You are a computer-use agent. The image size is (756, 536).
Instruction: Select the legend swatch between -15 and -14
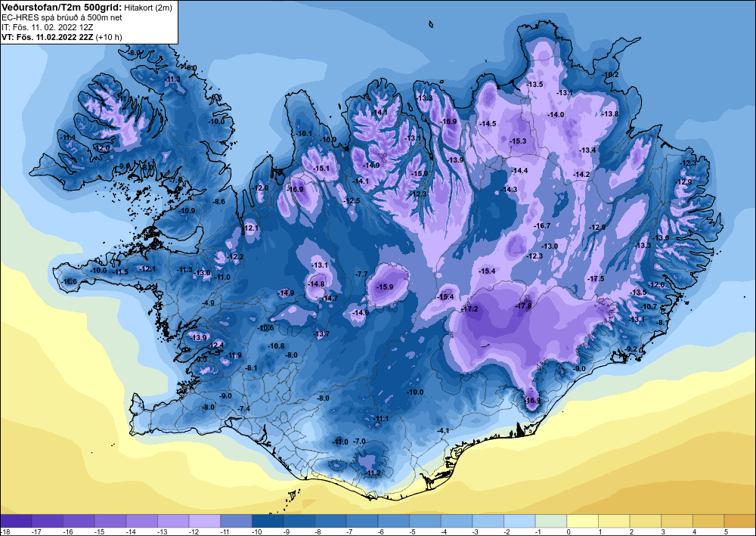110,521
